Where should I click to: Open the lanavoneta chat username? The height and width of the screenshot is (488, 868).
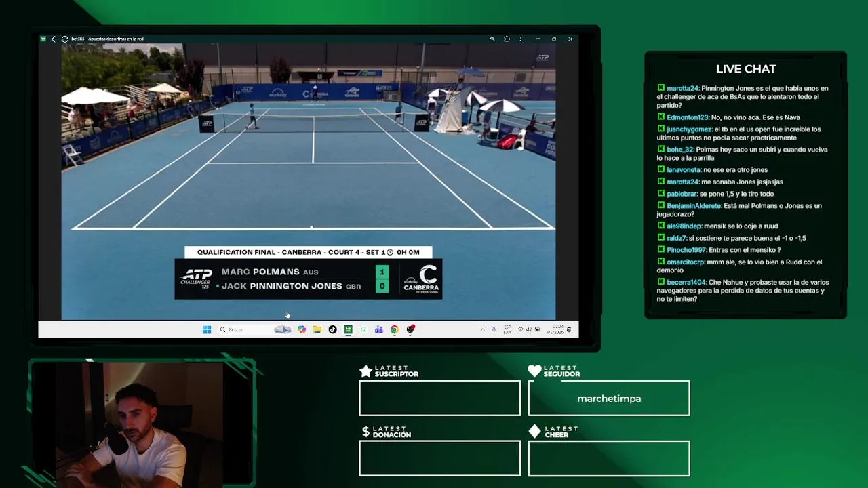pyautogui.click(x=684, y=170)
